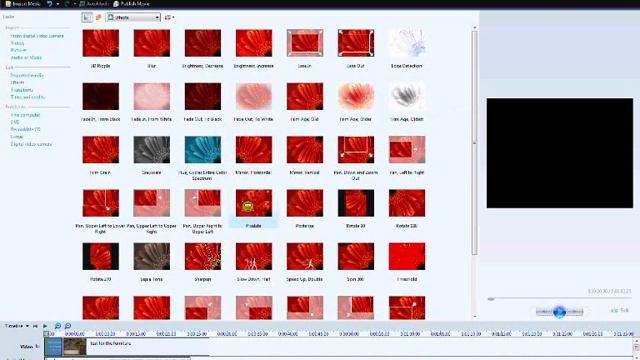The height and width of the screenshot is (360, 640).
Task: Publish to DVD
Action: (15, 122)
